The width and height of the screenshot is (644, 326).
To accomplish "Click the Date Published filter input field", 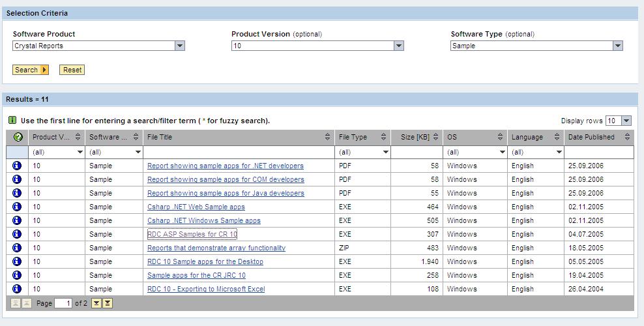I will click(599, 152).
